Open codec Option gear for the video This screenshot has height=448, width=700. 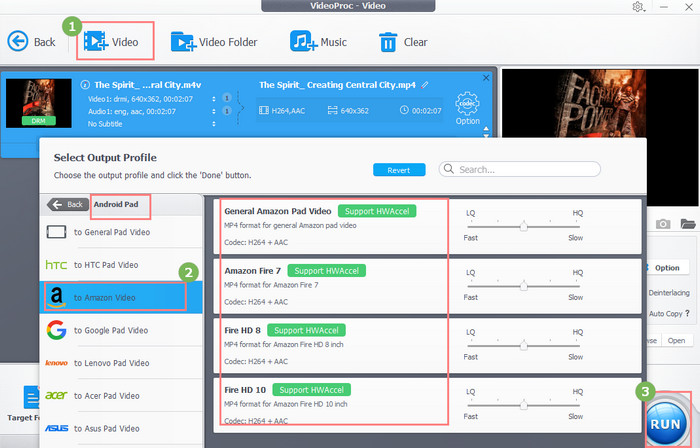pos(467,108)
